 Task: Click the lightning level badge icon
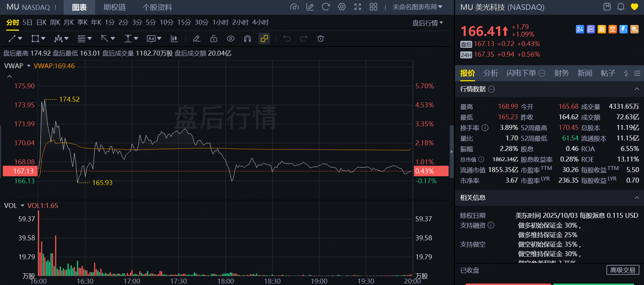point(624,29)
